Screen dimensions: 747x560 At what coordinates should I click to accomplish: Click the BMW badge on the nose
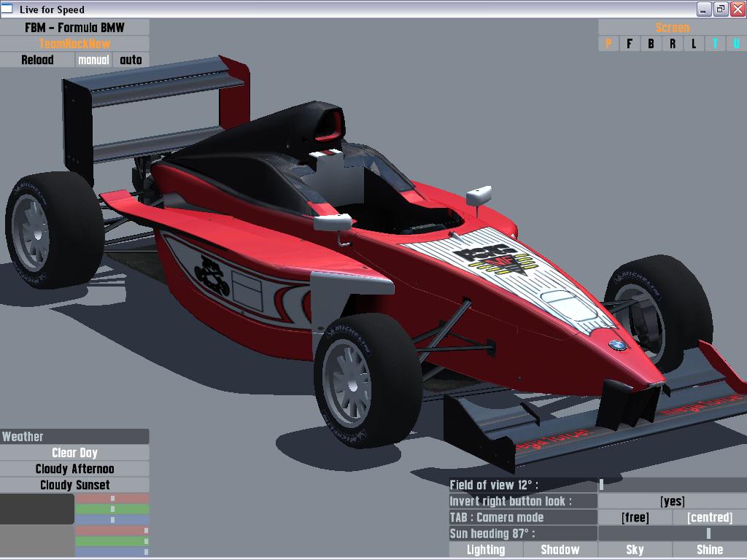(617, 345)
